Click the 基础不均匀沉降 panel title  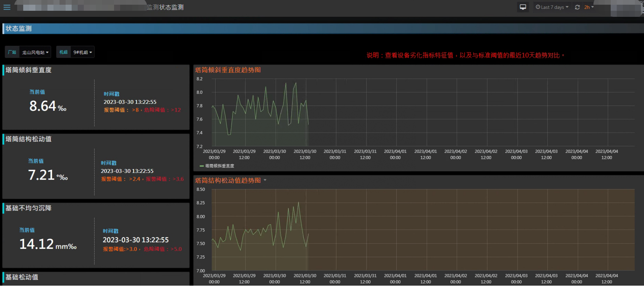(x=29, y=208)
